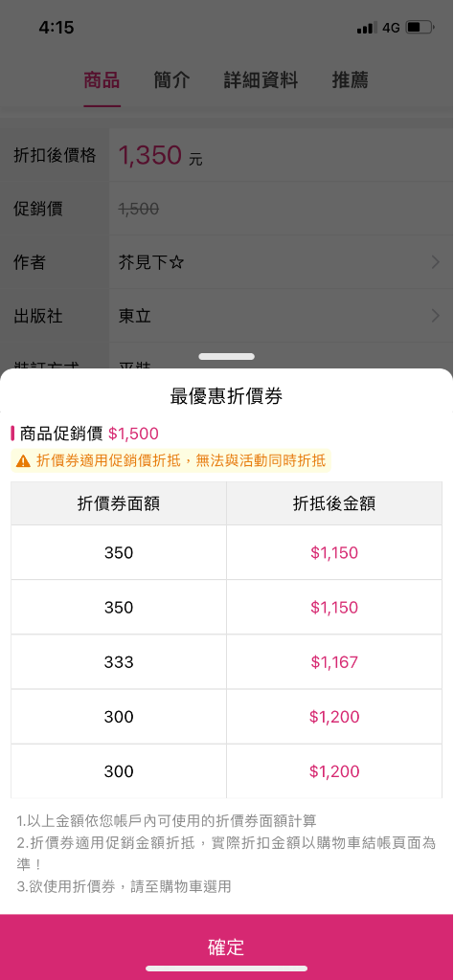Tap the publisher name 東立

(134, 316)
